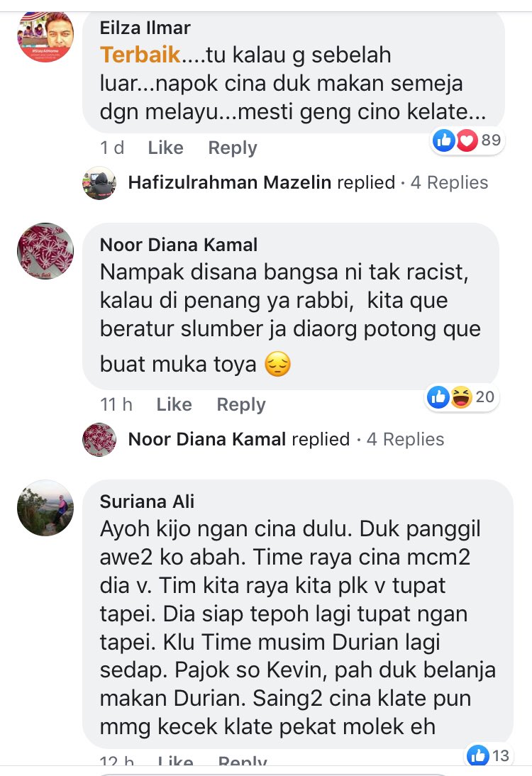Click the blue like reaction icon with 89 count
This screenshot has height=776, width=532.
tap(444, 140)
